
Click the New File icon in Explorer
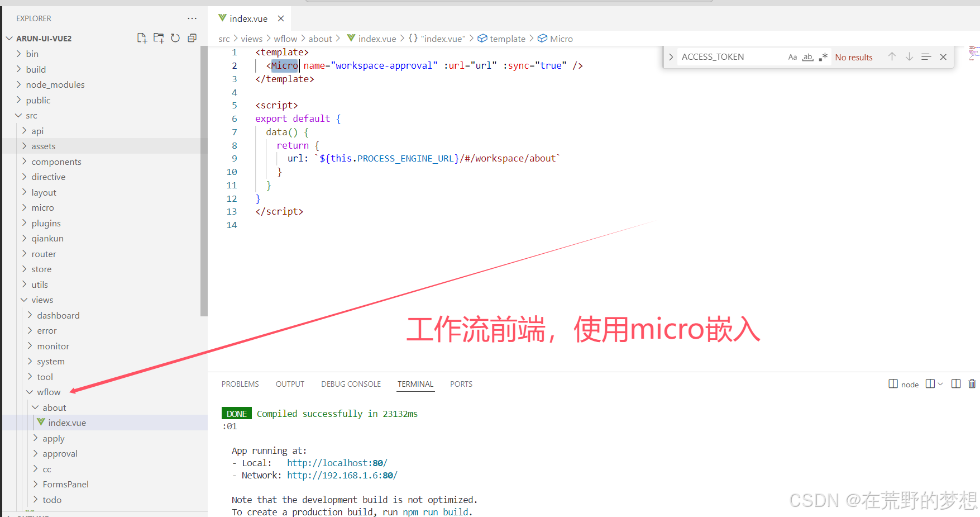[142, 38]
